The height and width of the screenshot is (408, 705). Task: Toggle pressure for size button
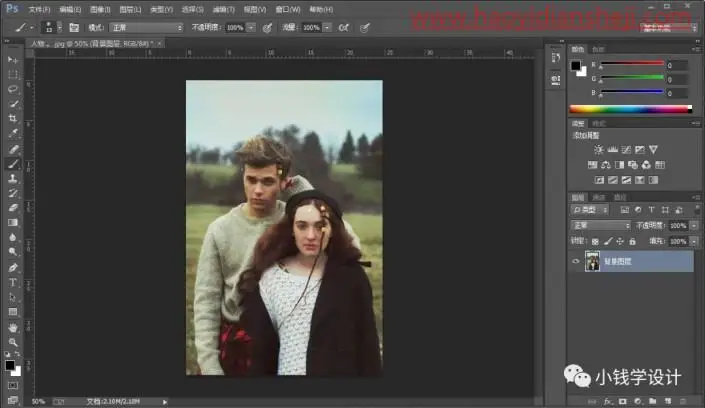365,28
